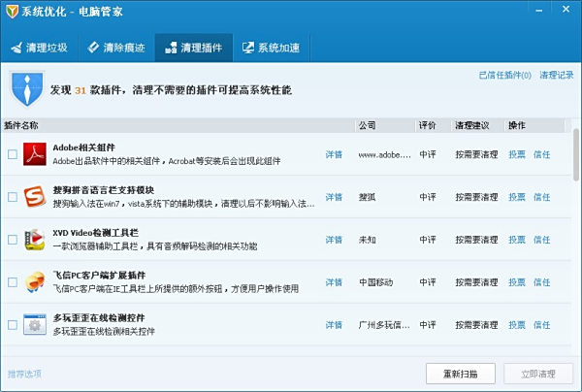This screenshot has width=582, height=392.
Task: Click the 重新扫描 button
Action: 461,374
